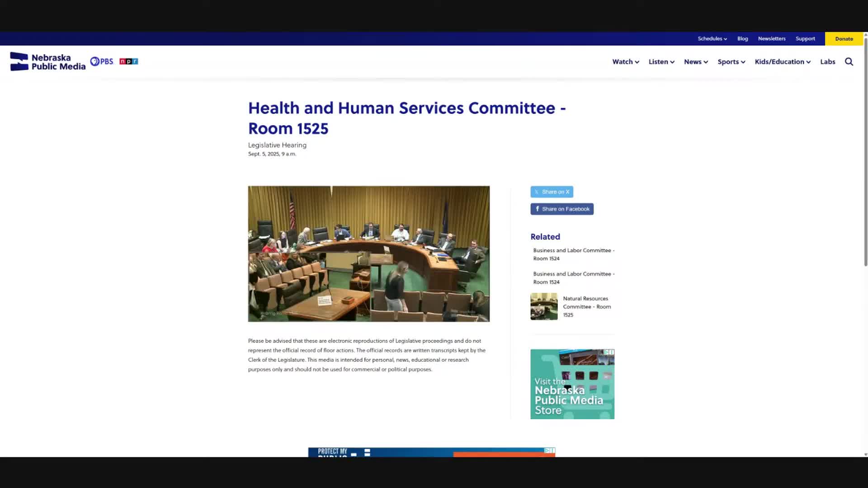Open the Schedules dropdown in top bar
868x488 pixels.
point(712,39)
